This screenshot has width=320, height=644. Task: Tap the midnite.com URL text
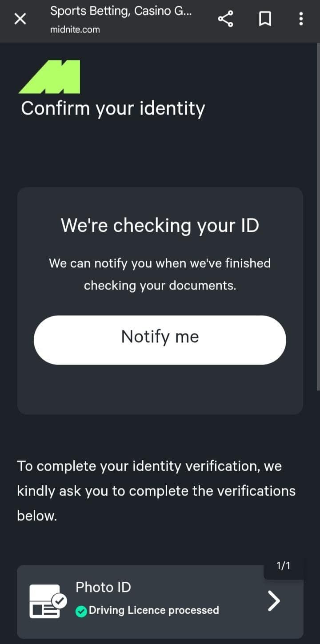coord(75,30)
